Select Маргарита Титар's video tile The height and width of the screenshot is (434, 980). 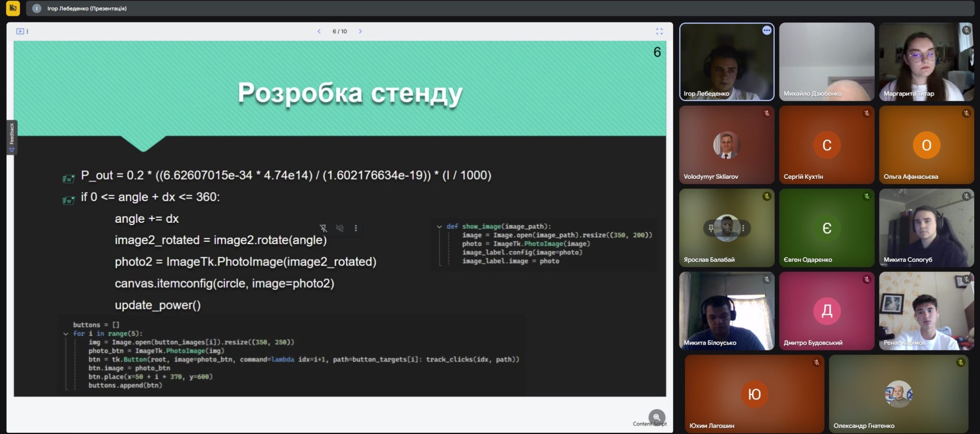click(926, 62)
